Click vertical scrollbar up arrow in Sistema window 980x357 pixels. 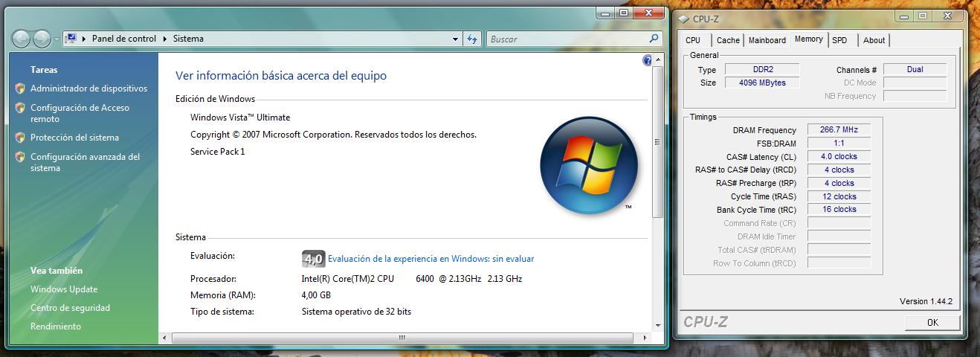point(657,59)
